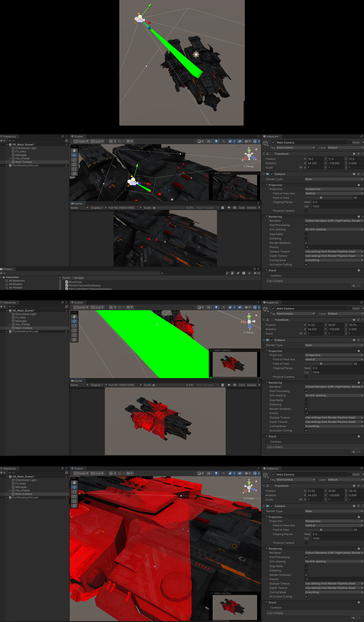
Task: Mute audio in Game view scaled 0.44x
Action: click(x=229, y=385)
